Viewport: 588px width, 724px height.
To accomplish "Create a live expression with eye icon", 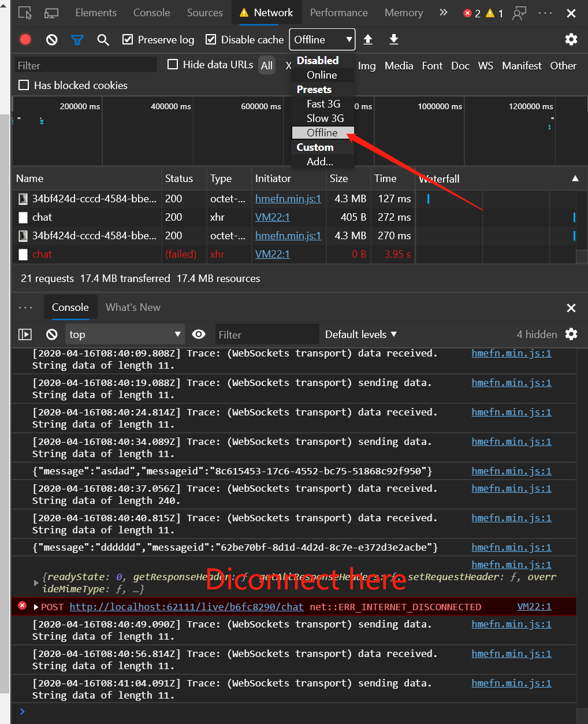I will [x=199, y=334].
